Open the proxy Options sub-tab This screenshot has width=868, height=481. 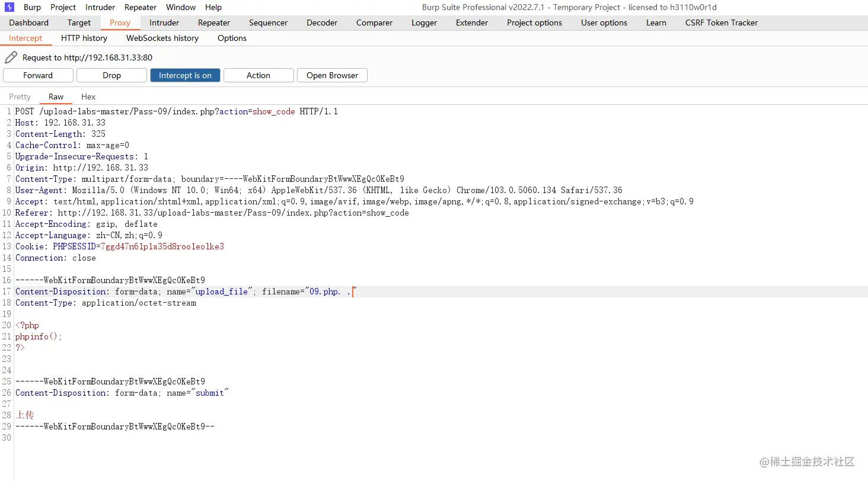(x=232, y=38)
